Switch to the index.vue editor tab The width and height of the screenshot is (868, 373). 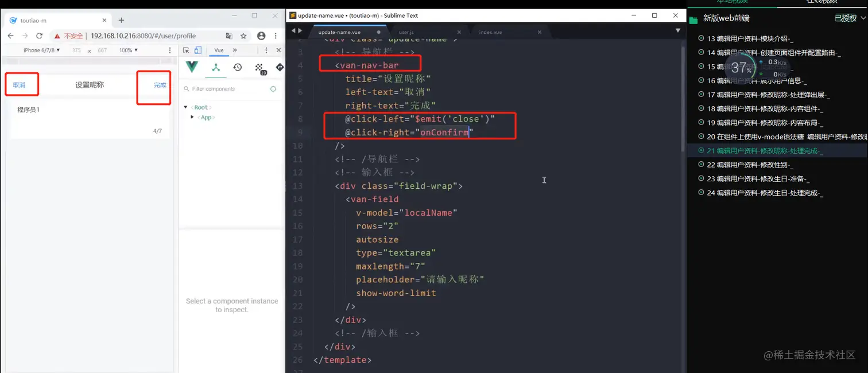coord(490,32)
